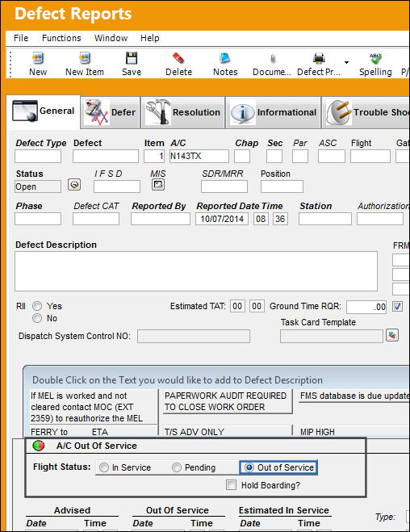Click the ASC field
The width and height of the screenshot is (410, 532).
332,157
